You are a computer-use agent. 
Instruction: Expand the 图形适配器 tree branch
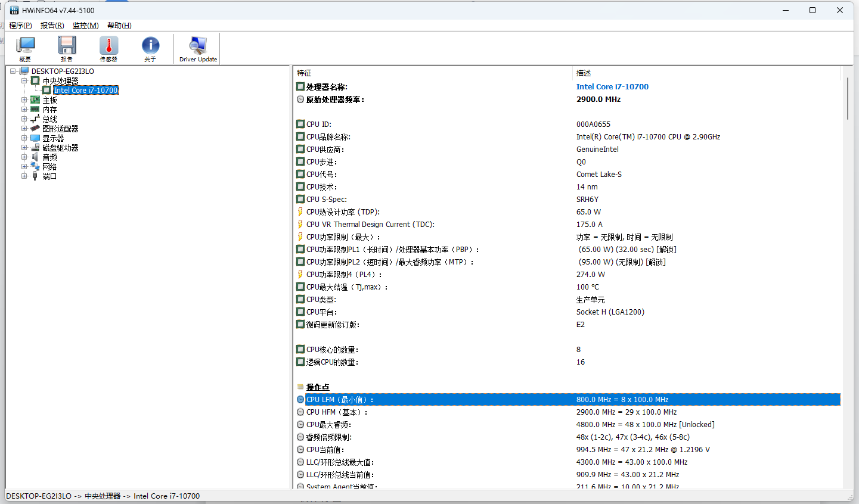pyautogui.click(x=24, y=129)
